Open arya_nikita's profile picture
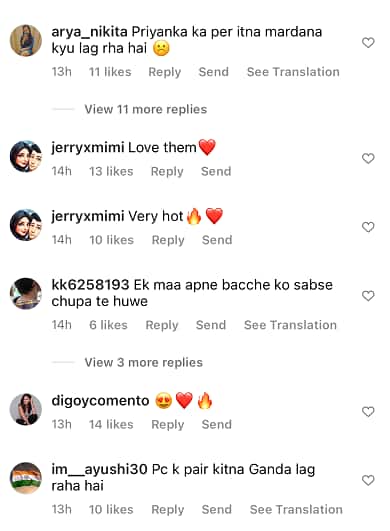This screenshot has width=390, height=531. click(x=26, y=41)
